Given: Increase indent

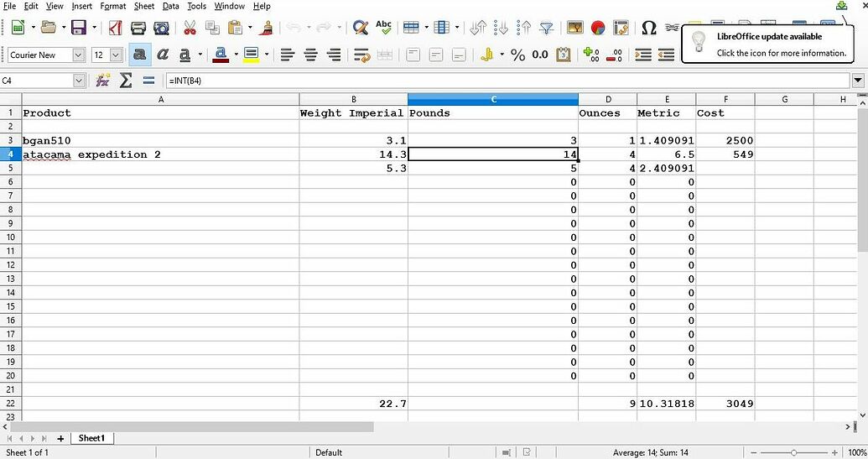Looking at the screenshot, I should (642, 55).
